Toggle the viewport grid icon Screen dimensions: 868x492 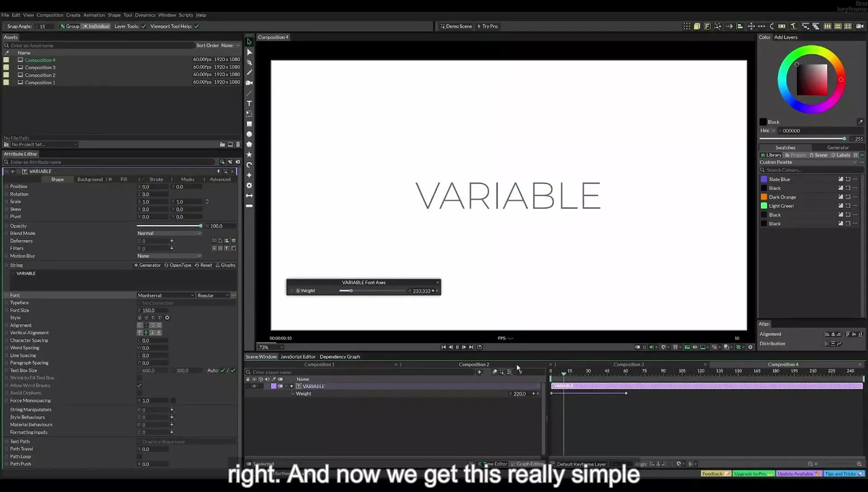point(675,347)
